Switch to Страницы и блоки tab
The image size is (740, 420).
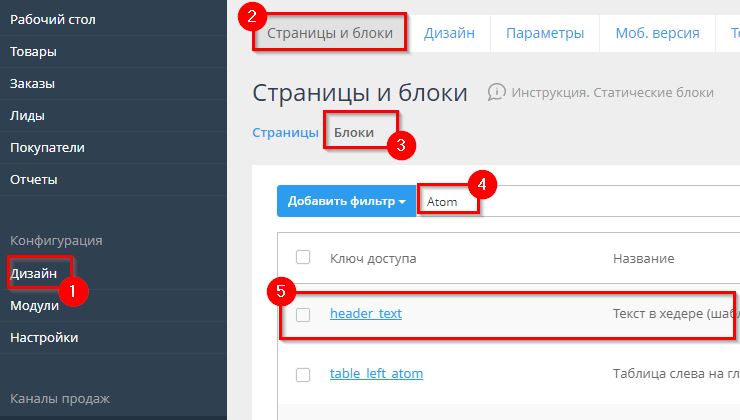pos(330,33)
